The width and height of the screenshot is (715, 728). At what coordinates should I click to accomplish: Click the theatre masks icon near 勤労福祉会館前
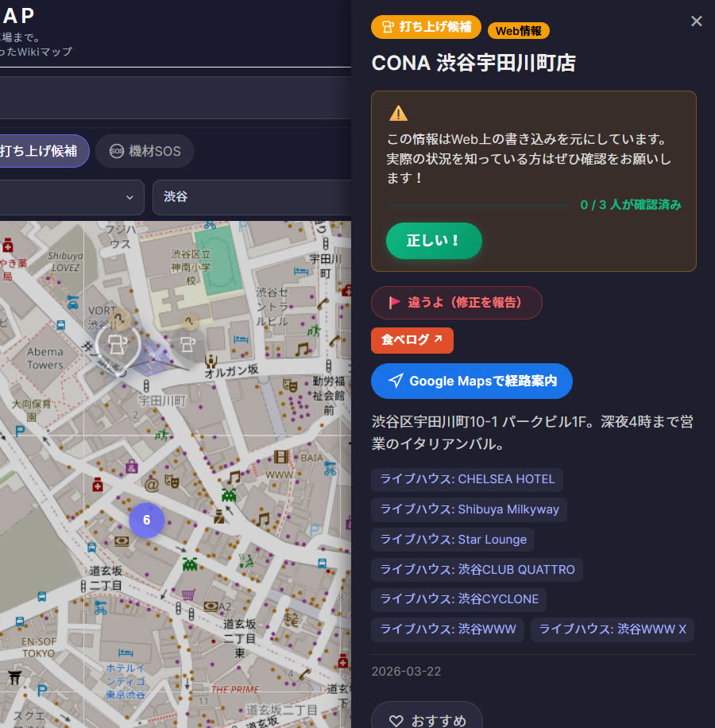(x=290, y=385)
